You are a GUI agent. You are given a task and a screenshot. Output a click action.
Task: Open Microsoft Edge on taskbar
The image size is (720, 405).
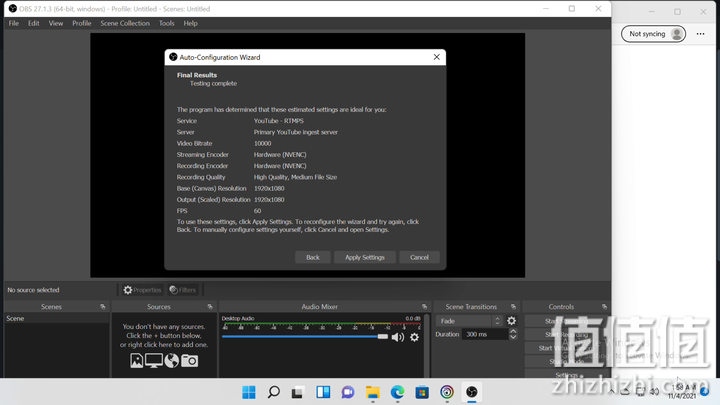tap(397, 392)
